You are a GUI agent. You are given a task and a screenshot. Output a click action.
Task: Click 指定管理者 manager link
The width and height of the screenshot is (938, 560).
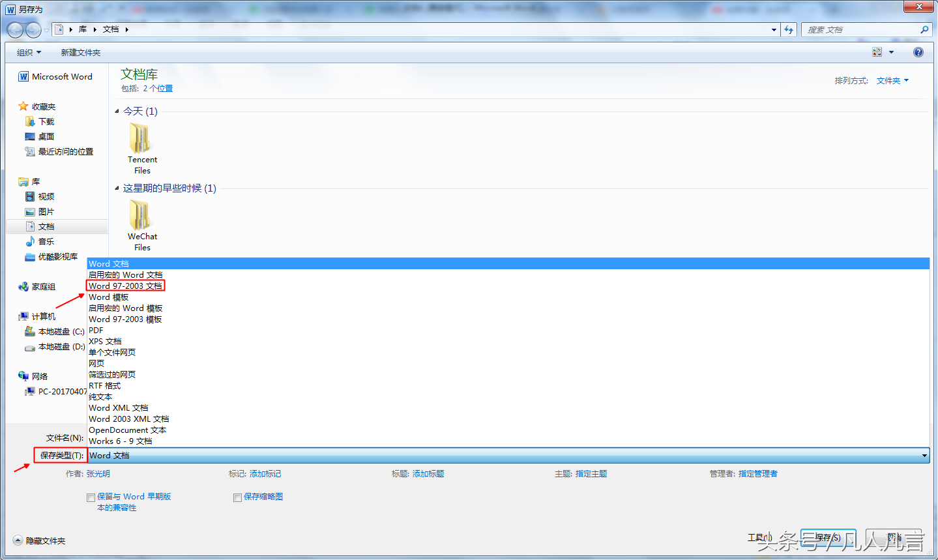(x=758, y=474)
